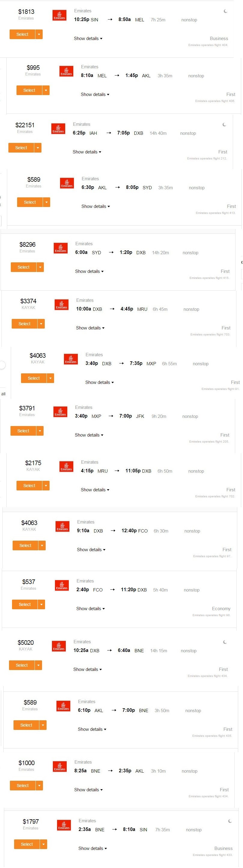Open Select dropdown arrow for $537 flight
The height and width of the screenshot is (868, 243).
tap(41, 604)
